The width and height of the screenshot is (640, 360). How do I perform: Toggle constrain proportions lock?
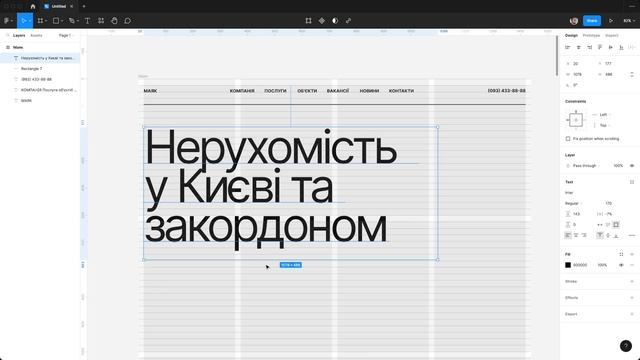click(x=632, y=74)
